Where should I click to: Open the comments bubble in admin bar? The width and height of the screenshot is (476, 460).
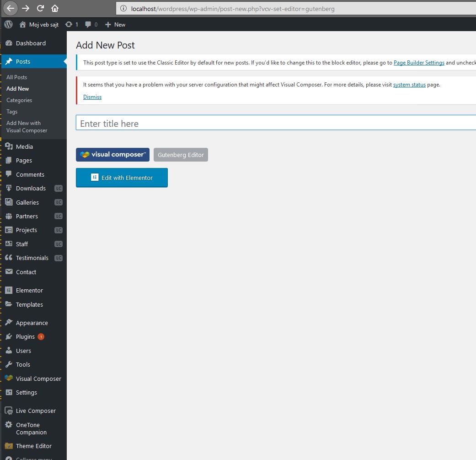coord(88,25)
